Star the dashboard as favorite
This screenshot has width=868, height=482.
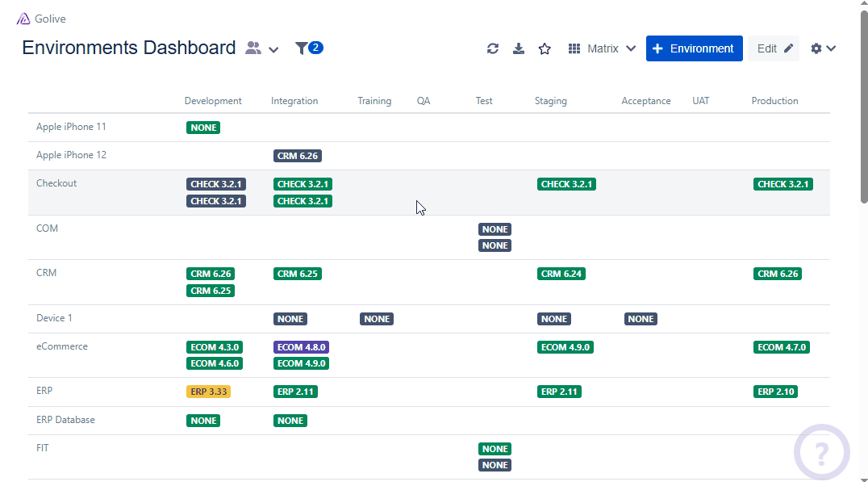point(545,48)
